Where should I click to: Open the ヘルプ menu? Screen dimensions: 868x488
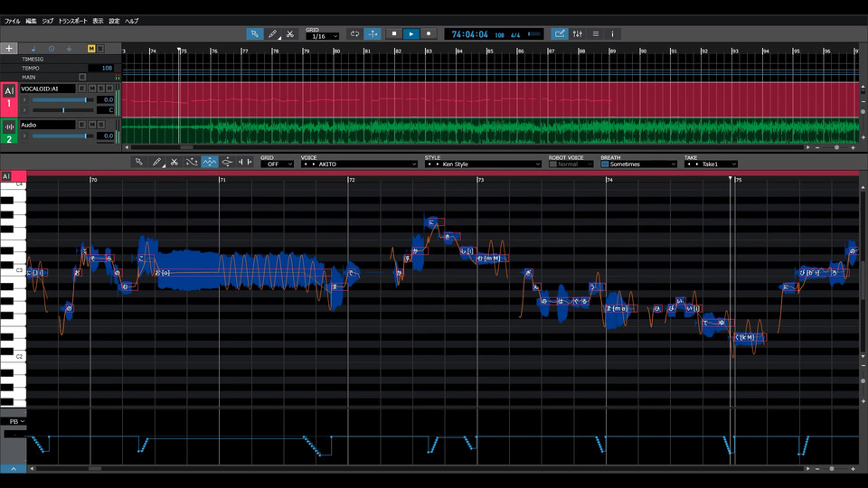pos(132,21)
